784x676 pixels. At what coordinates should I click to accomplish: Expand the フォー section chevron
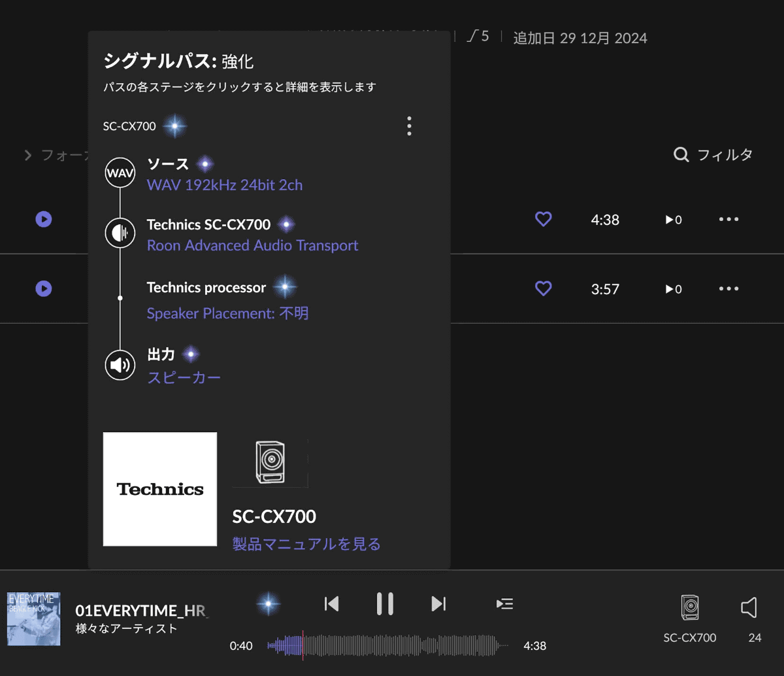28,155
